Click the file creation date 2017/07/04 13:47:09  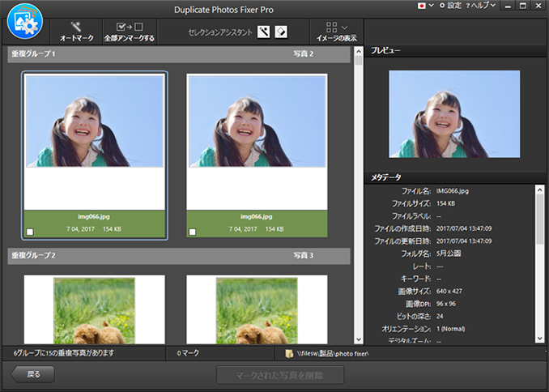click(463, 228)
